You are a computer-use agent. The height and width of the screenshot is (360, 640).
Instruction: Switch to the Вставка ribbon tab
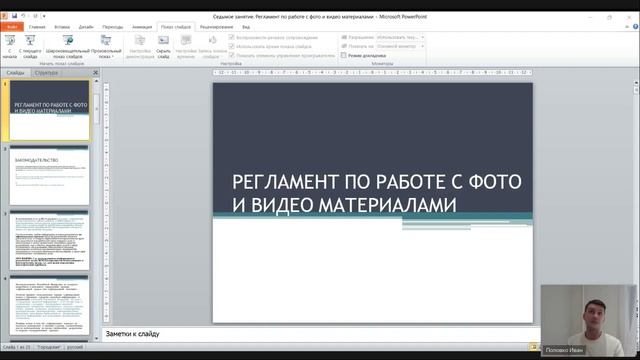click(62, 27)
